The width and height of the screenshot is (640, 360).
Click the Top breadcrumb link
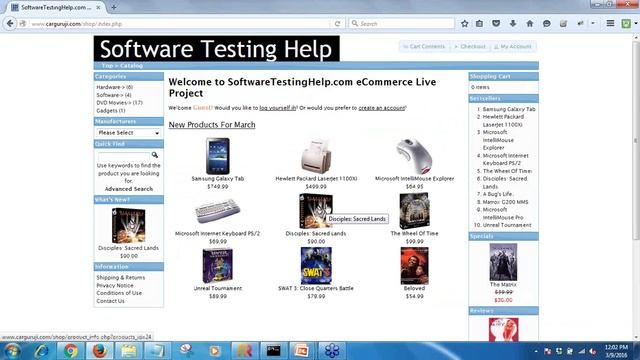(x=107, y=66)
